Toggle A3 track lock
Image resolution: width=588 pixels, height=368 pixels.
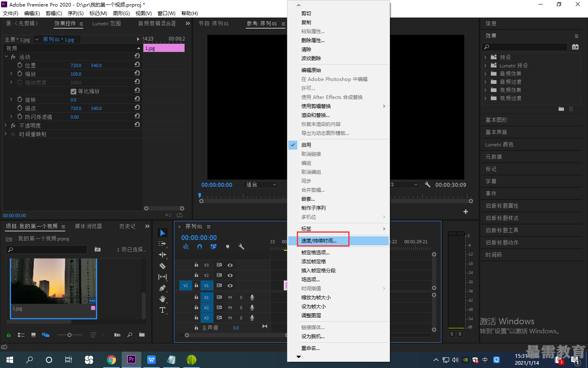(196, 317)
